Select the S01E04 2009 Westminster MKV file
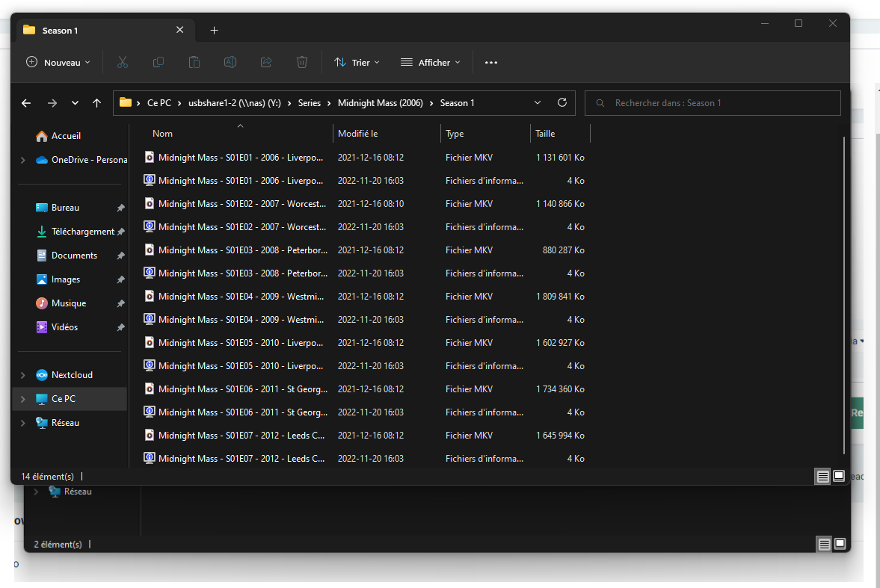 pyautogui.click(x=241, y=297)
